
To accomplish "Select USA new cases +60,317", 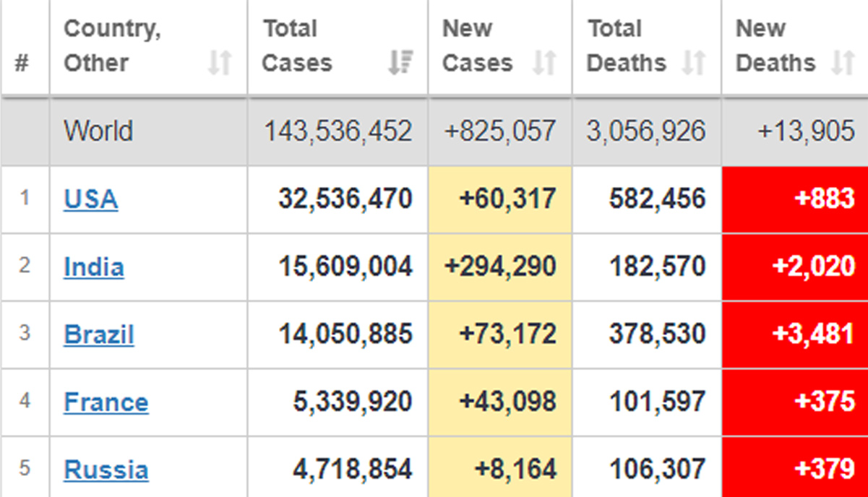I will click(x=508, y=199).
